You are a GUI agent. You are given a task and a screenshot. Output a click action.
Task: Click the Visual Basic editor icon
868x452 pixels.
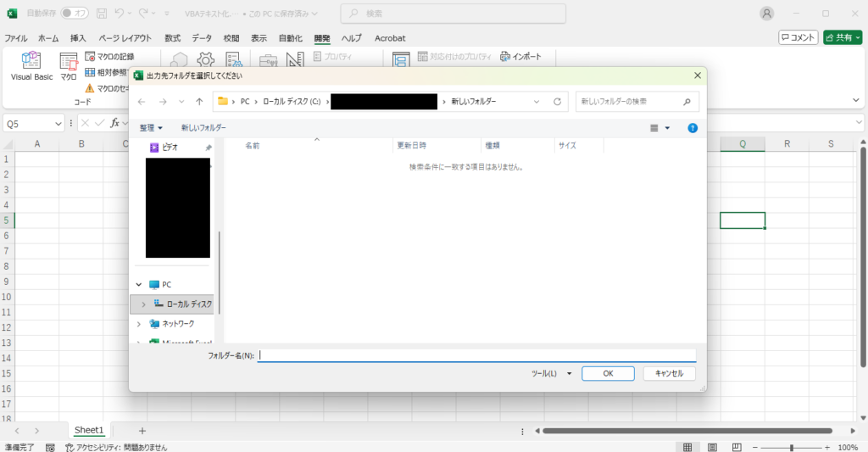tap(31, 63)
